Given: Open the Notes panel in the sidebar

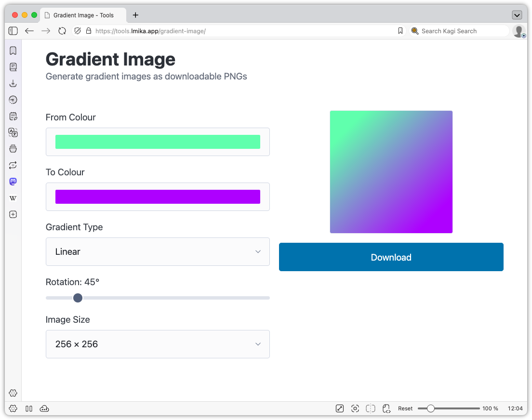Looking at the screenshot, I should tap(13, 116).
